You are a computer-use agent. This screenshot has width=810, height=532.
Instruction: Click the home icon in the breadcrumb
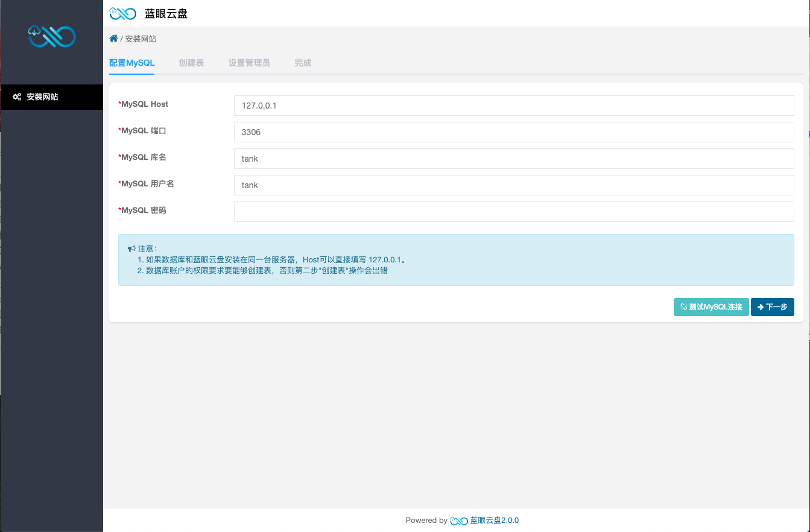click(x=113, y=39)
